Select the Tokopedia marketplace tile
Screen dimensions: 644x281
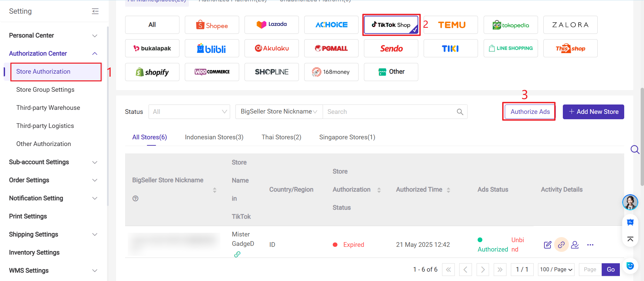(511, 25)
